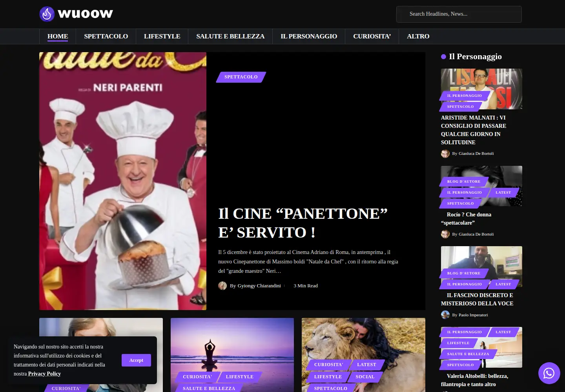Click Paolo Imperatori's author avatar

click(445, 315)
